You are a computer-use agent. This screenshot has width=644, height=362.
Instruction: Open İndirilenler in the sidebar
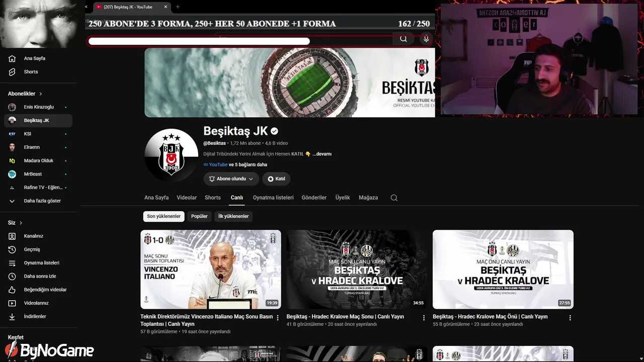pos(39,317)
